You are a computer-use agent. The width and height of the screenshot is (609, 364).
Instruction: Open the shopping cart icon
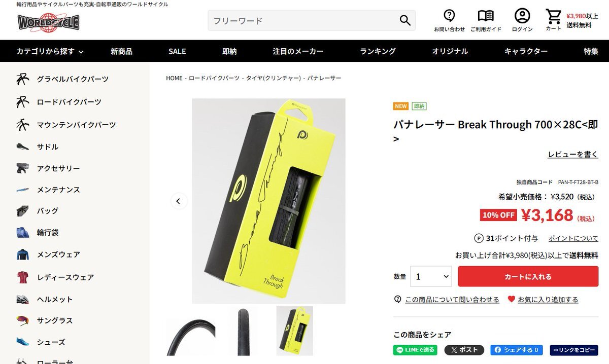coord(553,16)
